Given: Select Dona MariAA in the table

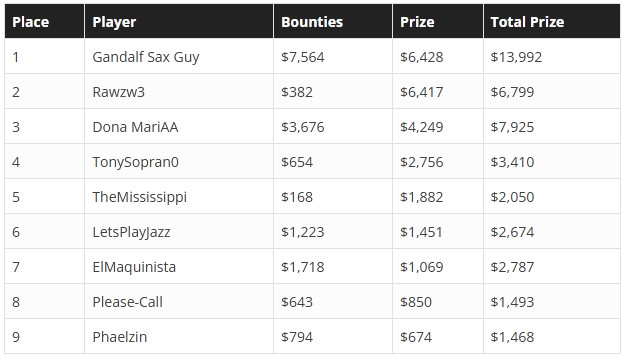Looking at the screenshot, I should click(x=135, y=127).
